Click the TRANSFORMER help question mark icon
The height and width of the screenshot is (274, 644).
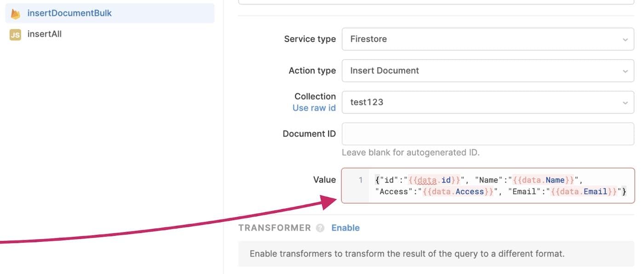coord(320,228)
